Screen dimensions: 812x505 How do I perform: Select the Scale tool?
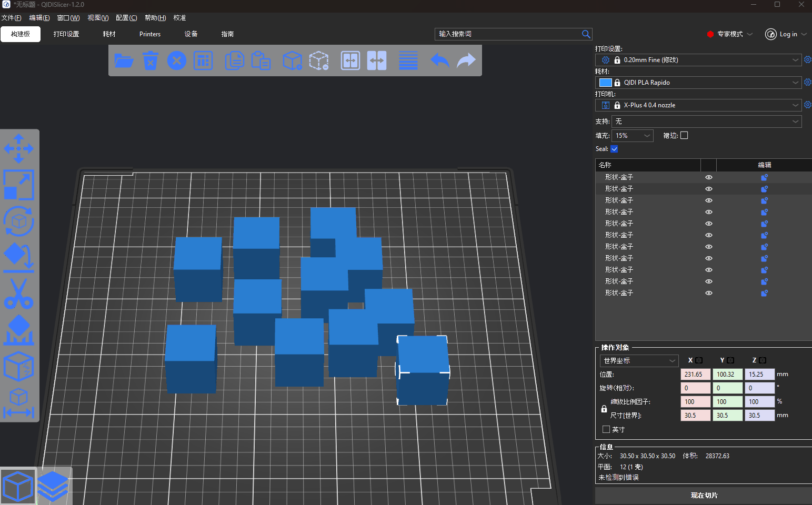point(19,185)
